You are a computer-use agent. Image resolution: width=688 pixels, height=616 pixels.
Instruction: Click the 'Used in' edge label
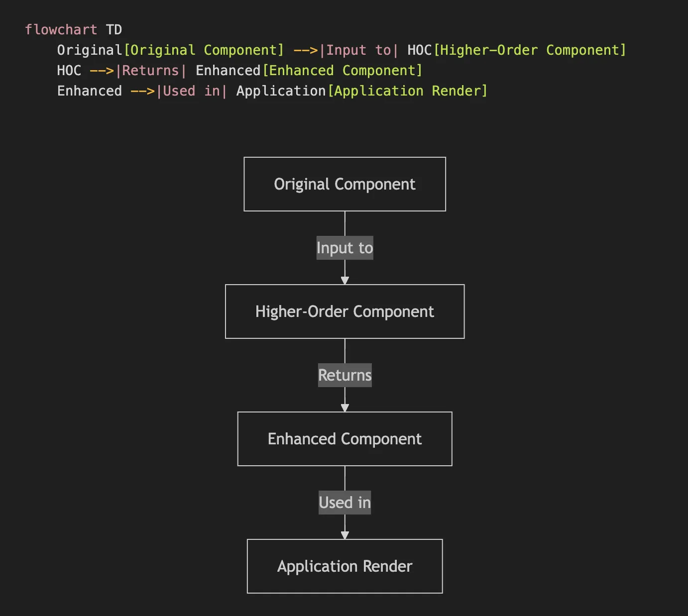[344, 503]
